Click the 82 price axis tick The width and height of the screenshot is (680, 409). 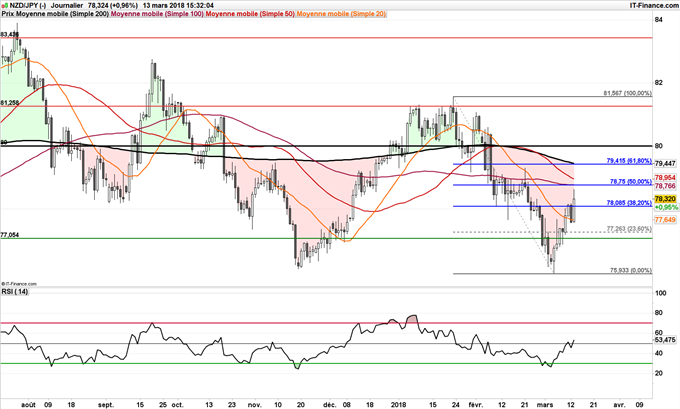click(659, 82)
